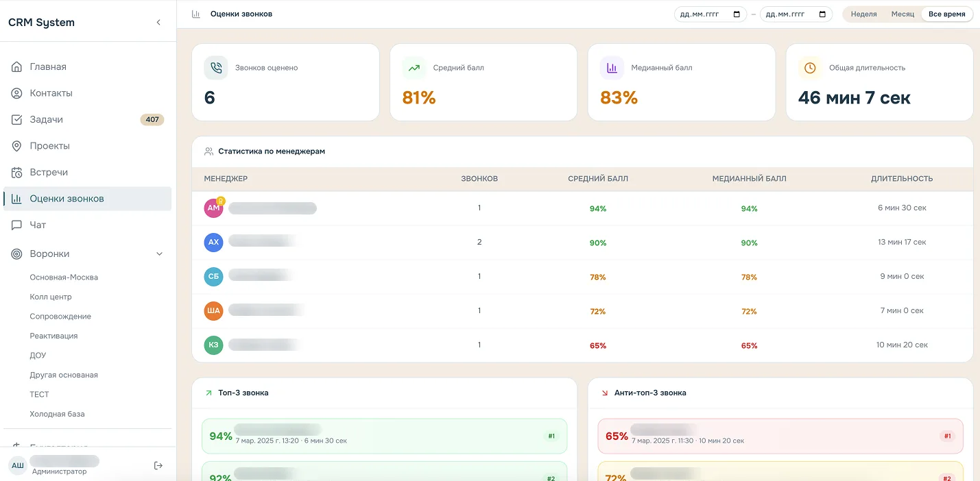The image size is (980, 481).
Task: Click the ША manager avatar
Action: pyautogui.click(x=213, y=311)
